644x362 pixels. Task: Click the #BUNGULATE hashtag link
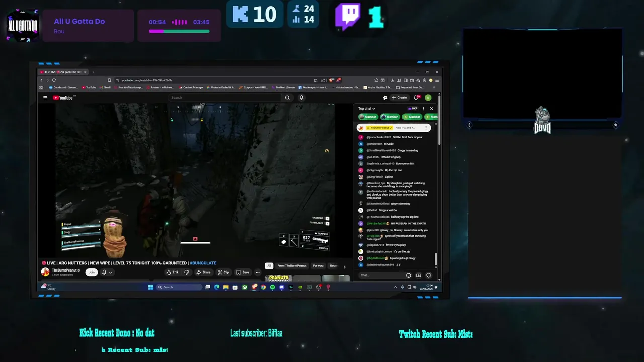[203, 263]
